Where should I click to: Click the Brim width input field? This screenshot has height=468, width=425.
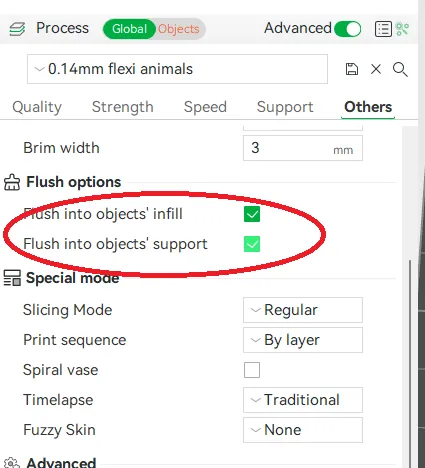303,148
